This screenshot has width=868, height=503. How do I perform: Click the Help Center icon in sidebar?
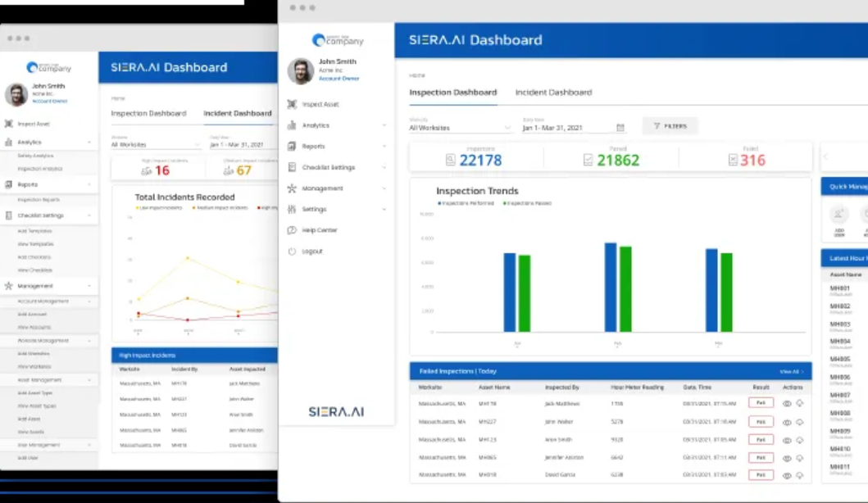click(x=292, y=230)
